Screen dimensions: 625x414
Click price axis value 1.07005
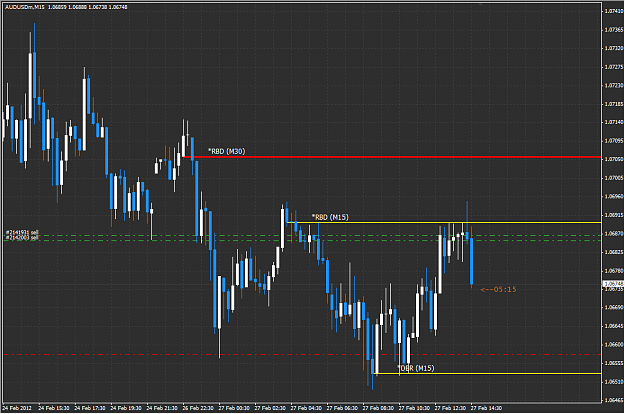pyautogui.click(x=614, y=178)
